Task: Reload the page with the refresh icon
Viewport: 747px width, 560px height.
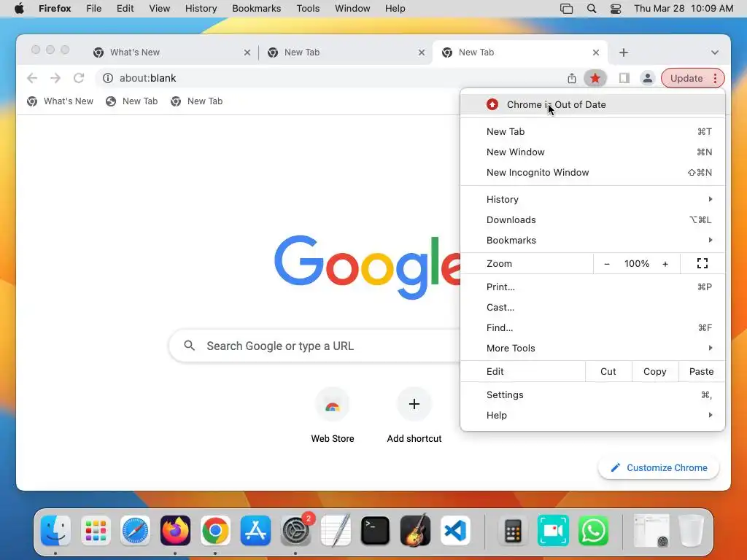Action: point(79,78)
